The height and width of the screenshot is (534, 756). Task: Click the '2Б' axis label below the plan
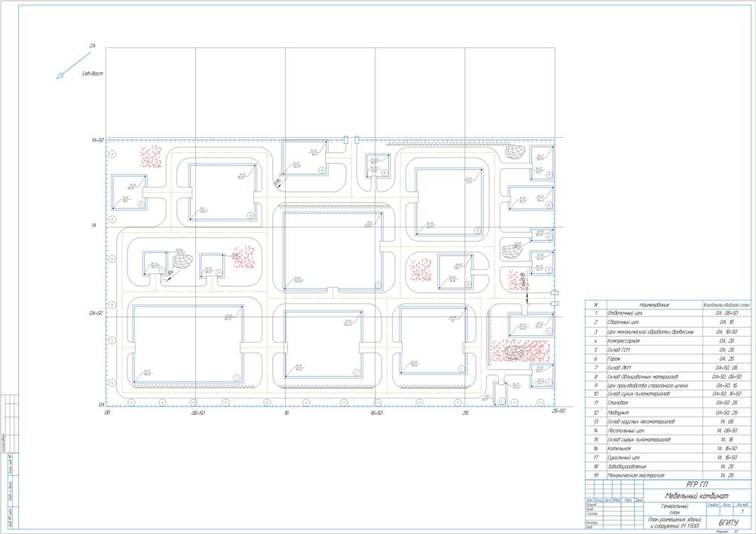click(465, 413)
